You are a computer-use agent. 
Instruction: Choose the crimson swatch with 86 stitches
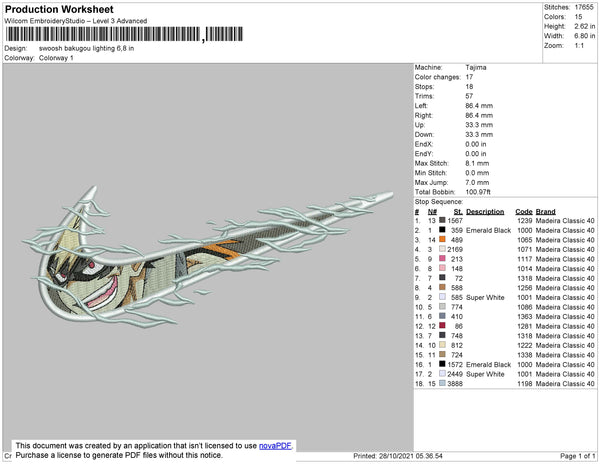(442, 326)
